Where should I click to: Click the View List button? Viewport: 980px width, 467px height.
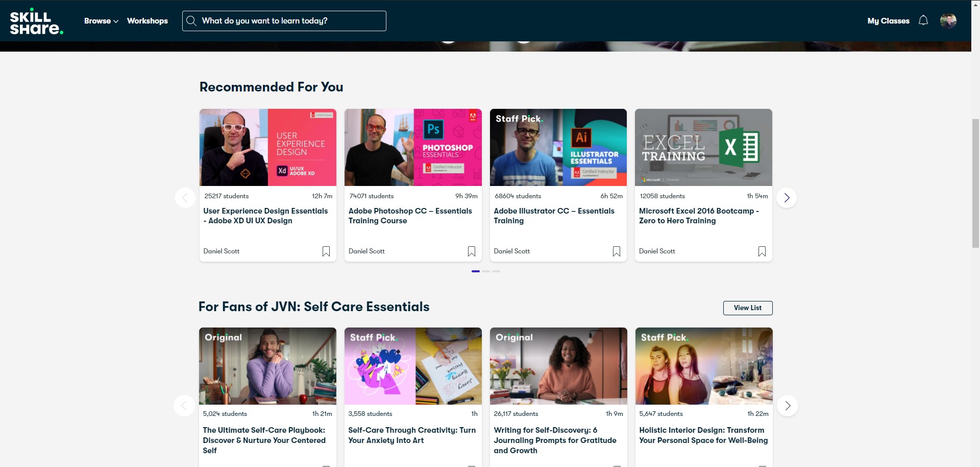pyautogui.click(x=748, y=308)
